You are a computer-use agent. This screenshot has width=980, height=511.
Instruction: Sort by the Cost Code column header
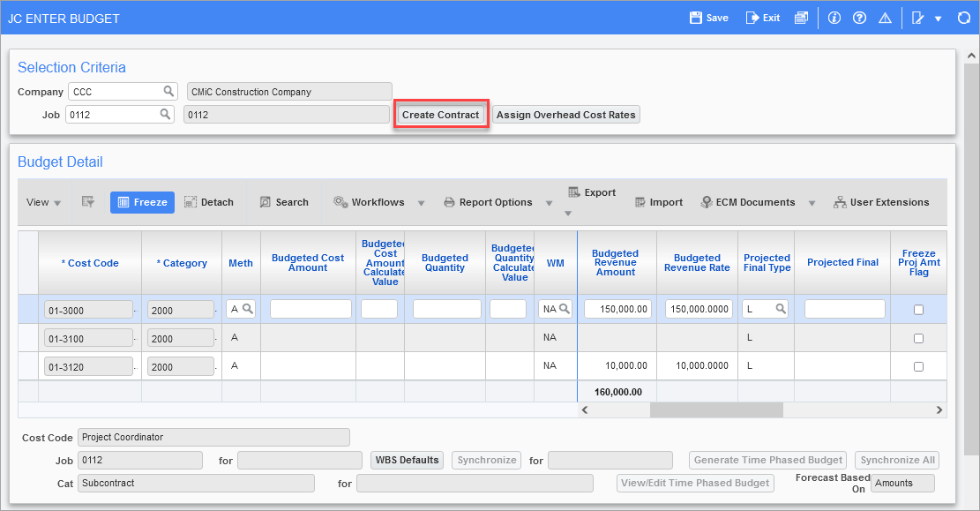coord(90,263)
